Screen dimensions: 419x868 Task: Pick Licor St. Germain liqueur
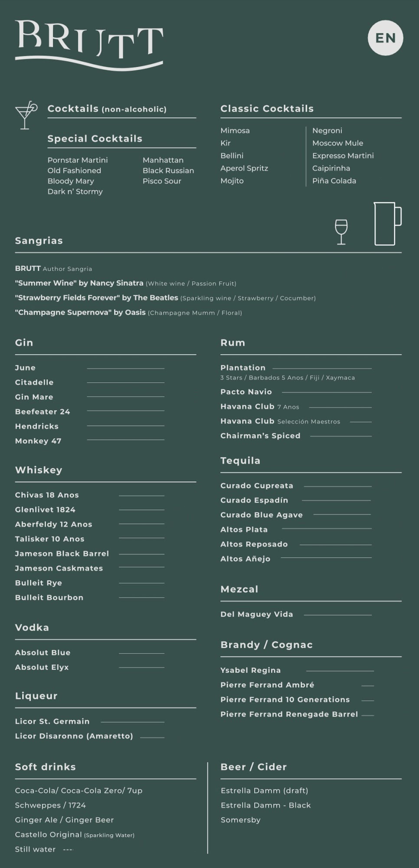pos(52,721)
